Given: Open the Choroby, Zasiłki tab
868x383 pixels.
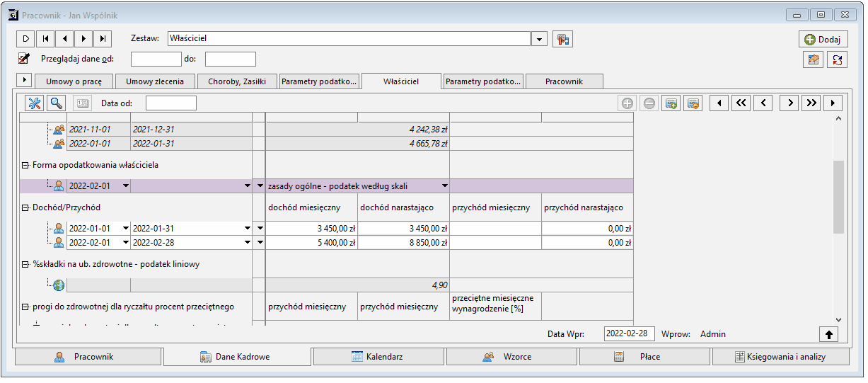Looking at the screenshot, I should [x=237, y=81].
